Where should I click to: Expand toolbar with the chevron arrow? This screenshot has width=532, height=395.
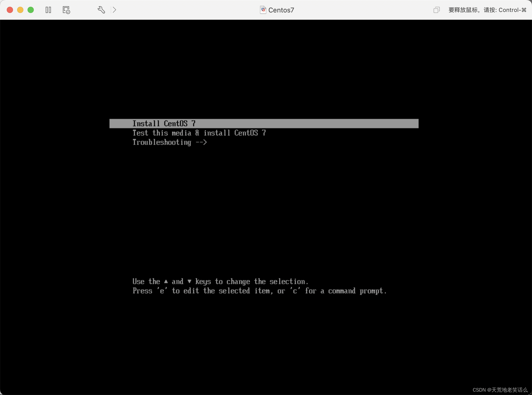[114, 10]
